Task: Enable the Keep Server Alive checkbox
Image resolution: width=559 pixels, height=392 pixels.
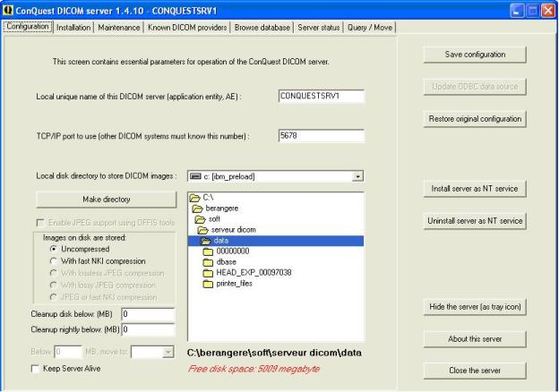Action: click(x=35, y=369)
